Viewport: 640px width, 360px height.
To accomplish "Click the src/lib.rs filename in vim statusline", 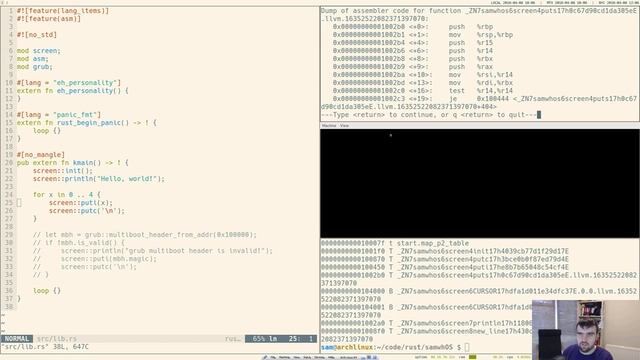I will pyautogui.click(x=57, y=339).
